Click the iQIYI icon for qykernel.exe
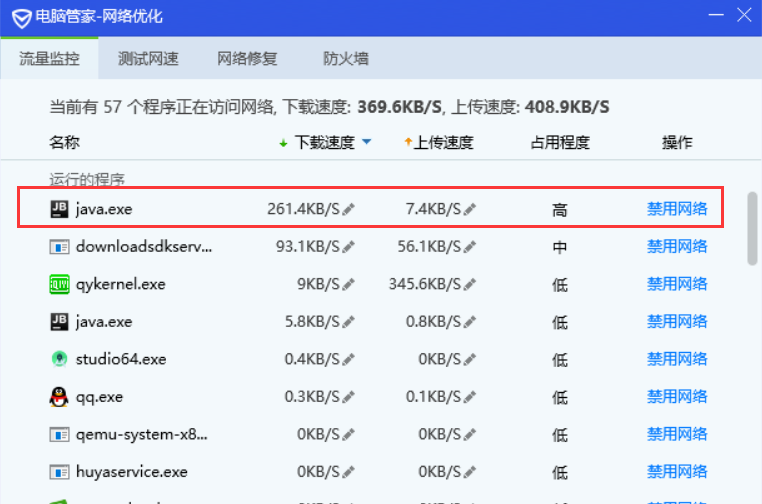Image resolution: width=762 pixels, height=504 pixels. pos(59,284)
